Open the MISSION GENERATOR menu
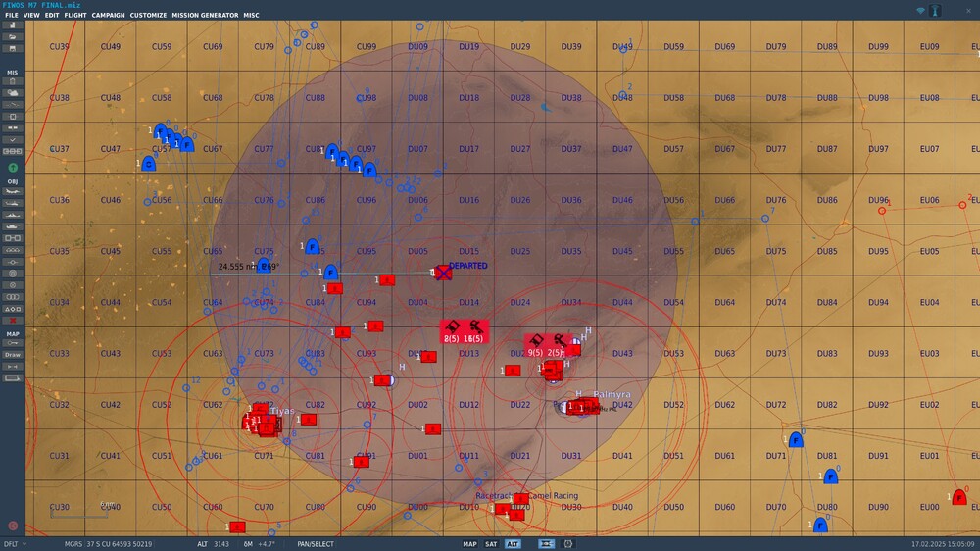Viewport: 980px width, 551px height. point(205,15)
